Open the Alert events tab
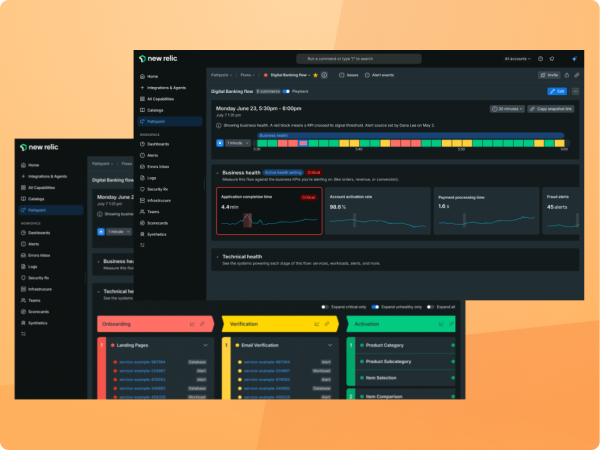This screenshot has height=450, width=600. tap(379, 75)
